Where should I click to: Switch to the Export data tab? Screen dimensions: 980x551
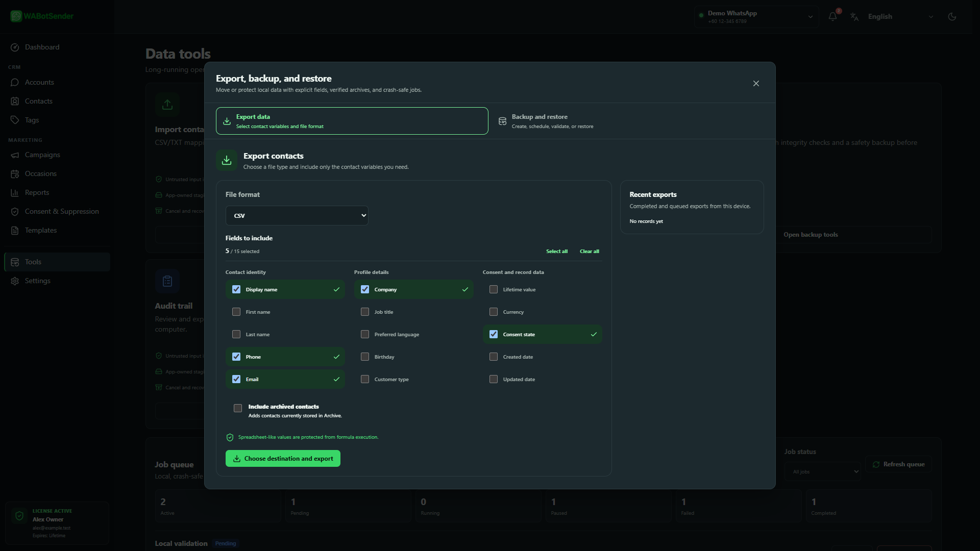[x=352, y=121]
